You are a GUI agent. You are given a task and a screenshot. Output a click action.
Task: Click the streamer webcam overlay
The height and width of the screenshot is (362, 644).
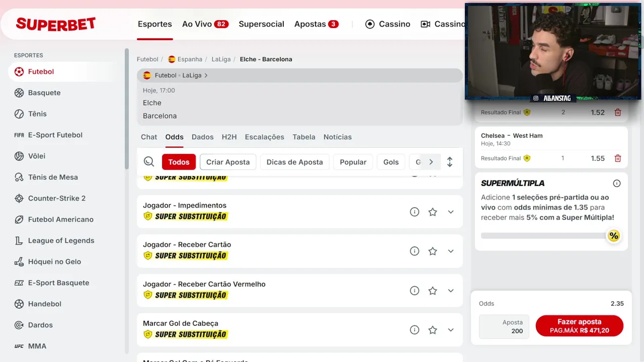pos(553,52)
